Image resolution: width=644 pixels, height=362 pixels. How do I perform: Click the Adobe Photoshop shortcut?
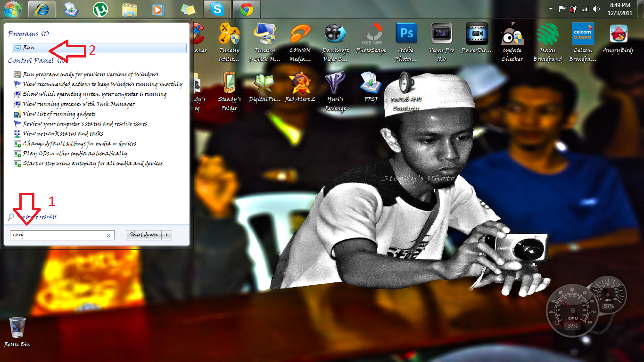(x=406, y=42)
